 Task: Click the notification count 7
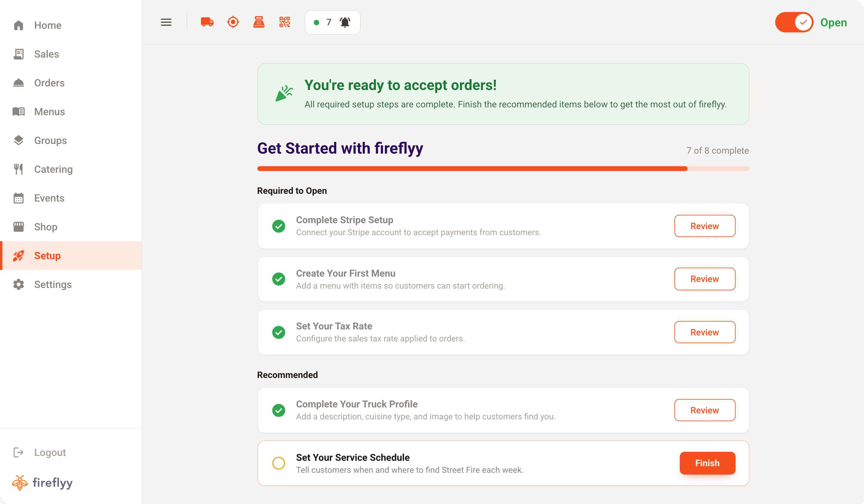(329, 22)
